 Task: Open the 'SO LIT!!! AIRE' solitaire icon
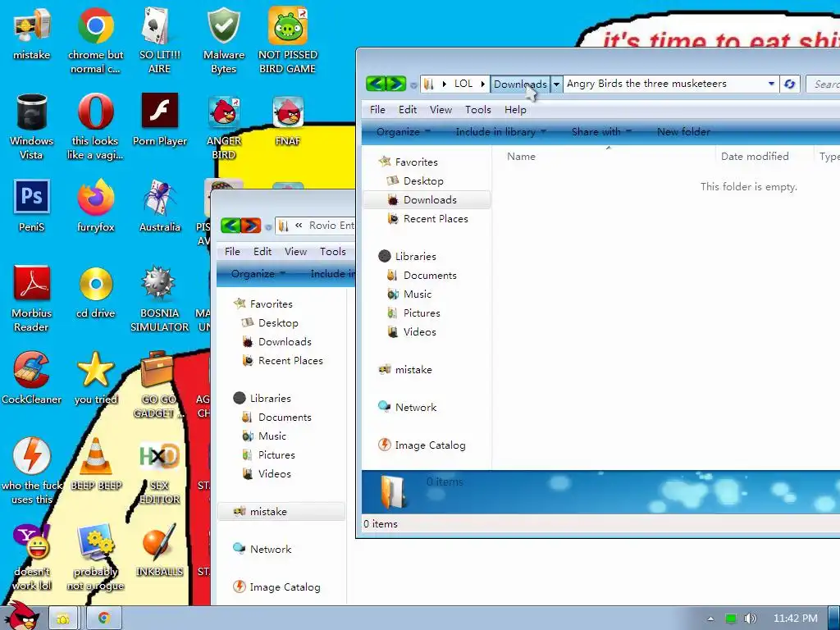pyautogui.click(x=159, y=39)
